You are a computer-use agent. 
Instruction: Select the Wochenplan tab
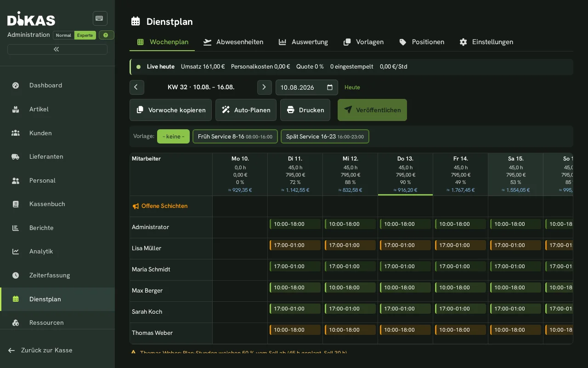(163, 42)
